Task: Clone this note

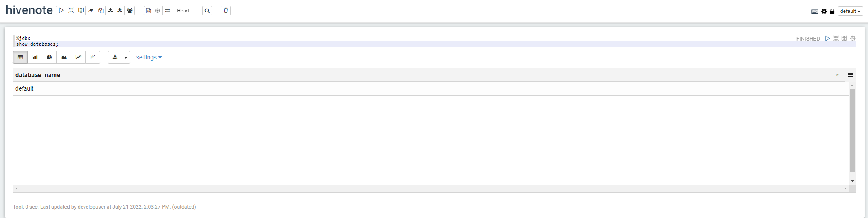Action: click(x=101, y=11)
